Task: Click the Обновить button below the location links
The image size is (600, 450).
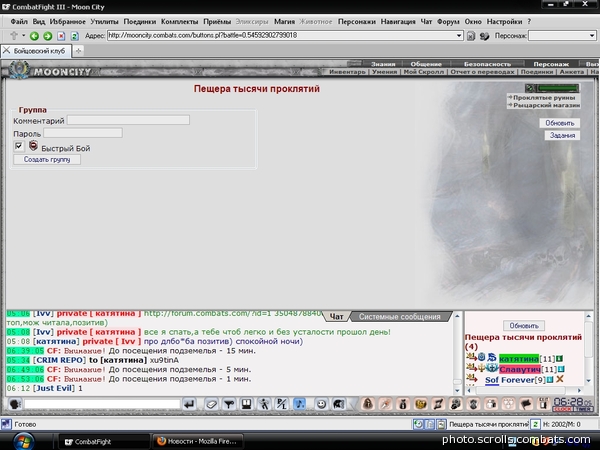Action: 560,123
